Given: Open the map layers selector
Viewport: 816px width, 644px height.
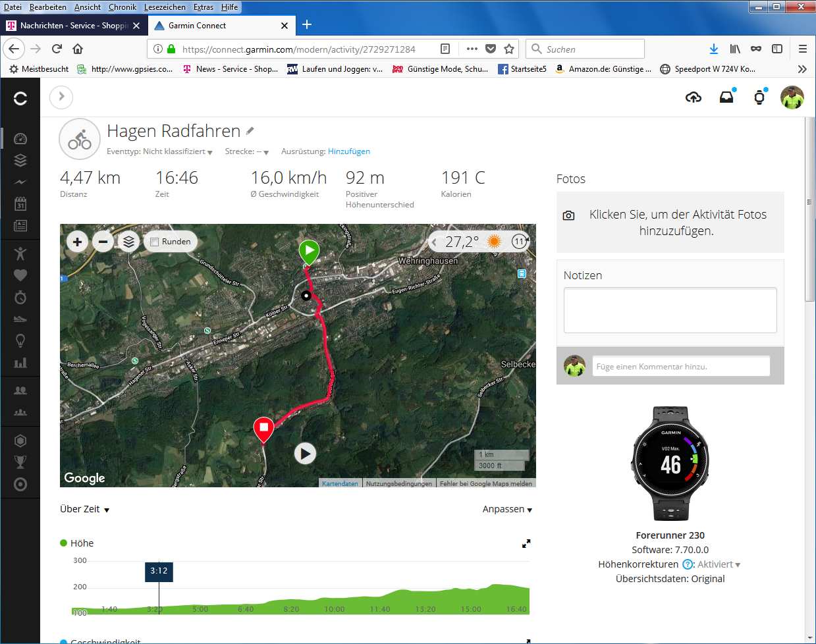Looking at the screenshot, I should click(x=129, y=242).
